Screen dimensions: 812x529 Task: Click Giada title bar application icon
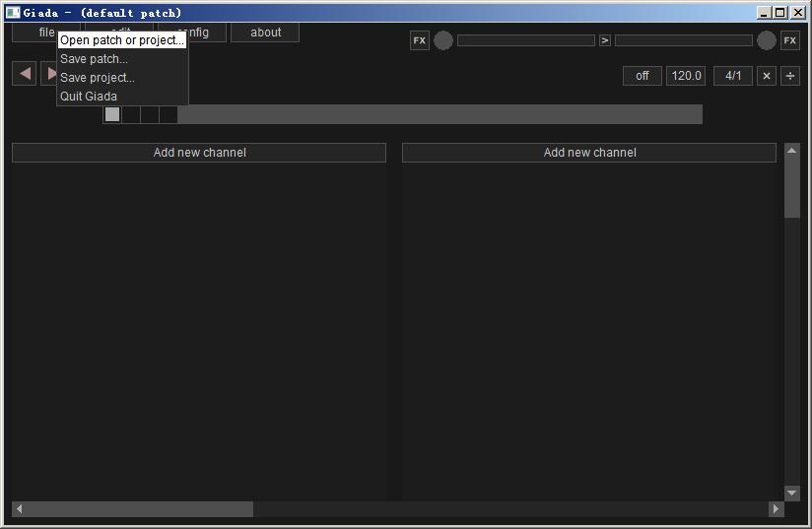click(13, 13)
